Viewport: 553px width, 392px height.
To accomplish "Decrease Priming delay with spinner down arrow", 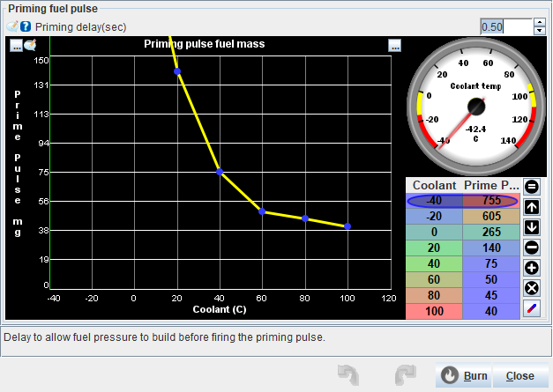I will click(539, 31).
